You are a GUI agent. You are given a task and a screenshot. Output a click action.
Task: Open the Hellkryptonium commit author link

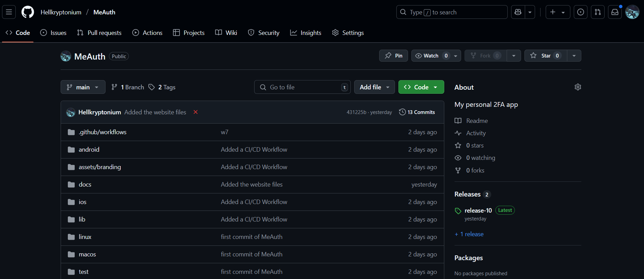100,112
